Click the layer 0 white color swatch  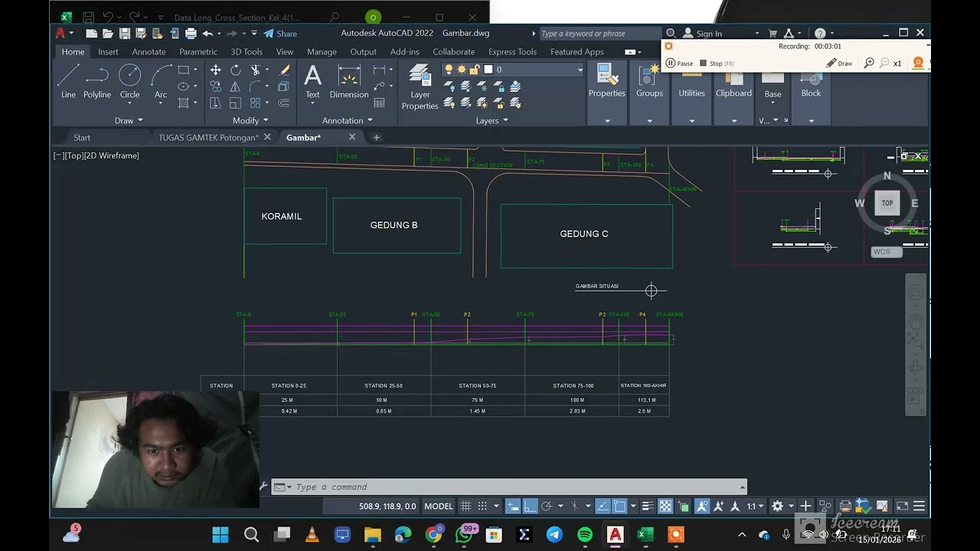click(488, 70)
